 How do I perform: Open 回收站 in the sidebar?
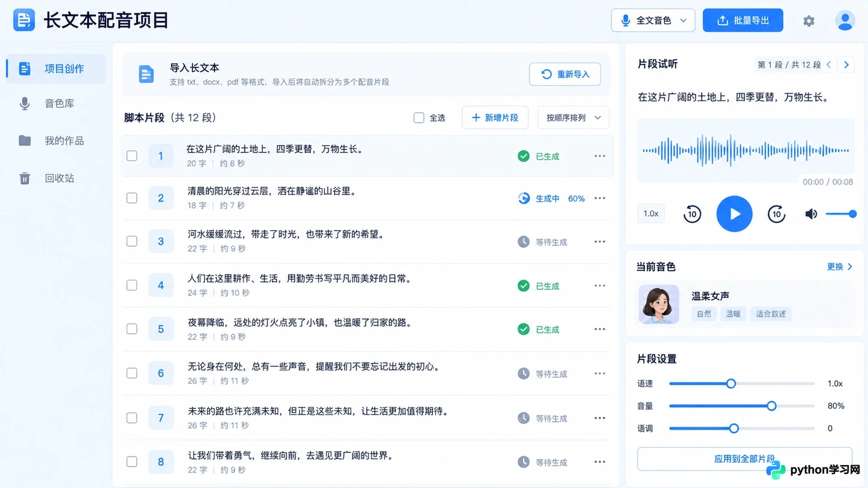[56, 178]
